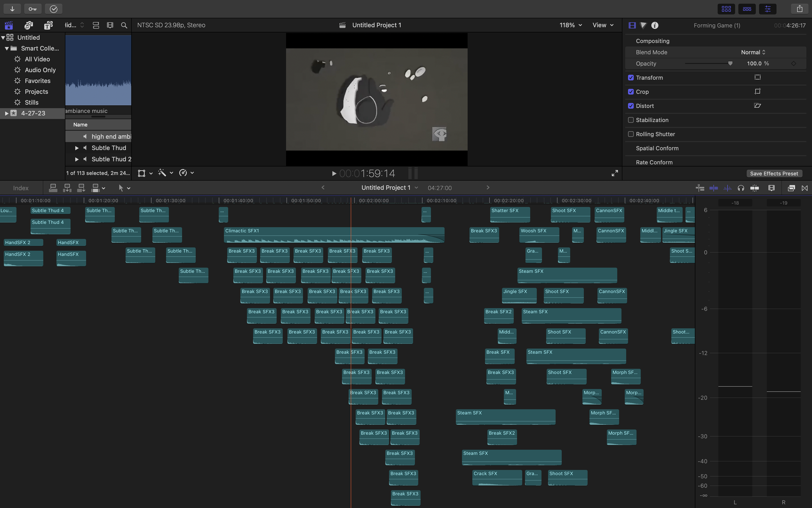This screenshot has height=508, width=812.
Task: Open the Keyword Editor key icon
Action: (x=32, y=9)
